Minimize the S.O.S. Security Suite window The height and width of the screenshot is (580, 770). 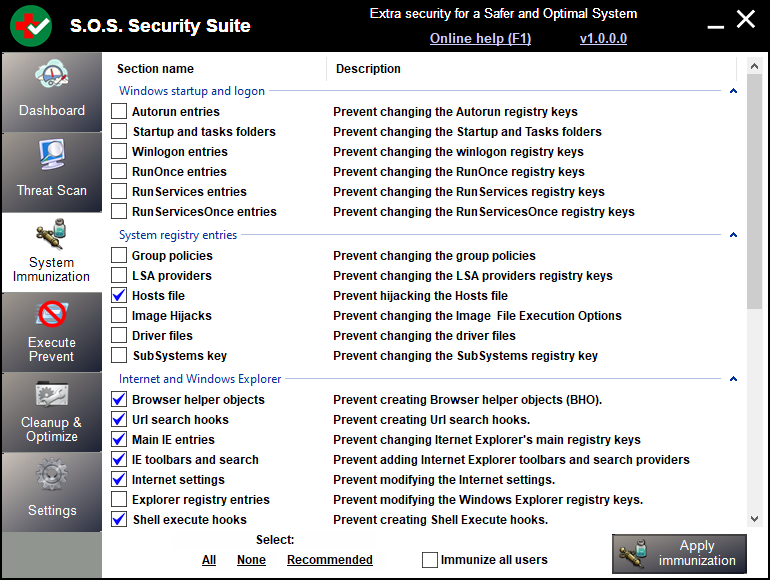(715, 26)
